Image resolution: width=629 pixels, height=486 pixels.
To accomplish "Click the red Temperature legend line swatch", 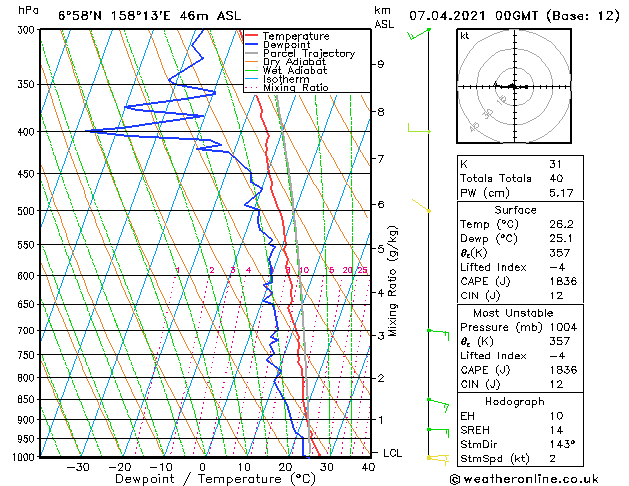I will coord(252,36).
